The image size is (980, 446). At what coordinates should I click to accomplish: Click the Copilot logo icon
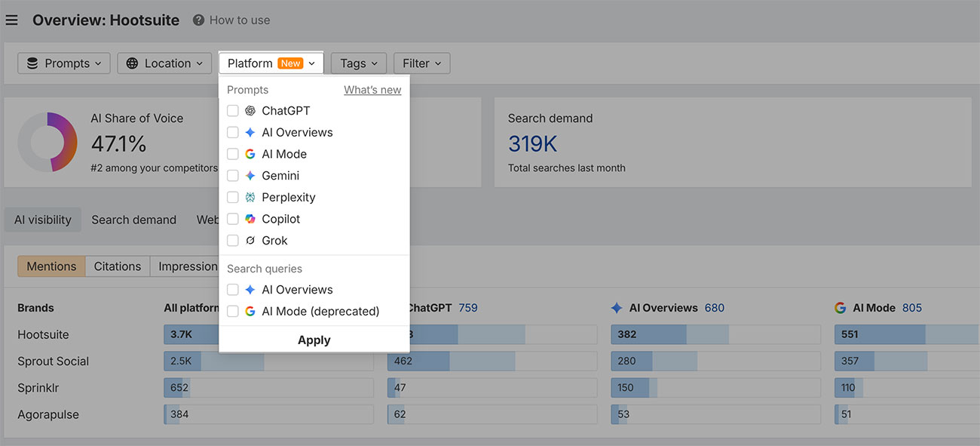(x=250, y=219)
